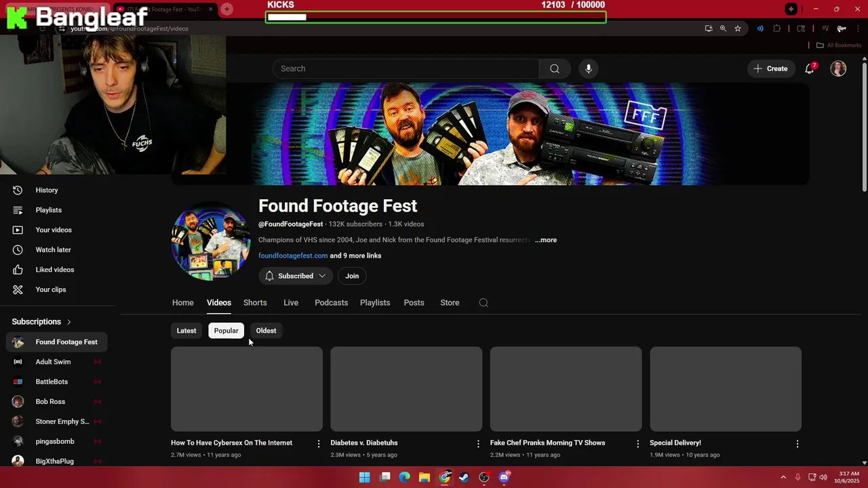This screenshot has height=488, width=868.
Task: Switch to the Podcasts tab
Action: pos(331,303)
